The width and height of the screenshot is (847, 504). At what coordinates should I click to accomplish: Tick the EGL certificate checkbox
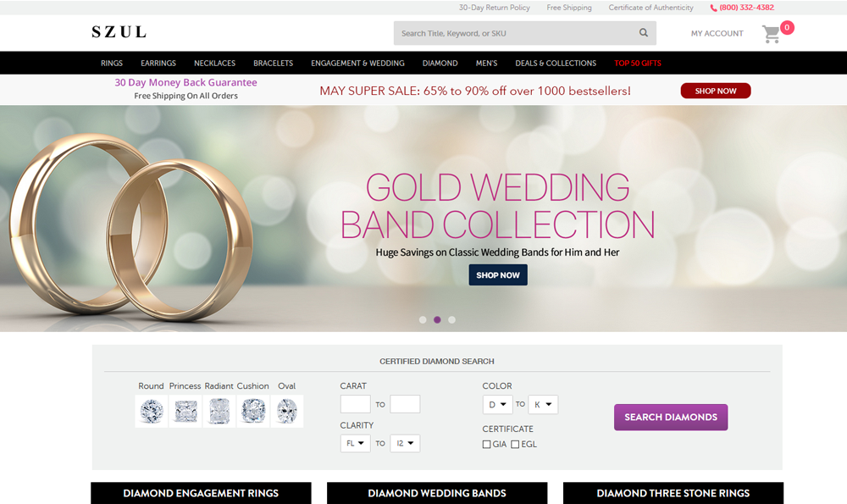pos(515,444)
